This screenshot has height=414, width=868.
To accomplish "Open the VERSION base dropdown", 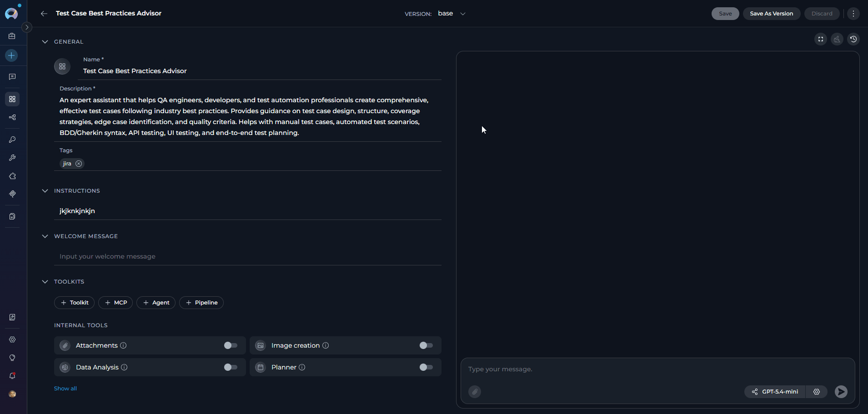I will pos(452,14).
